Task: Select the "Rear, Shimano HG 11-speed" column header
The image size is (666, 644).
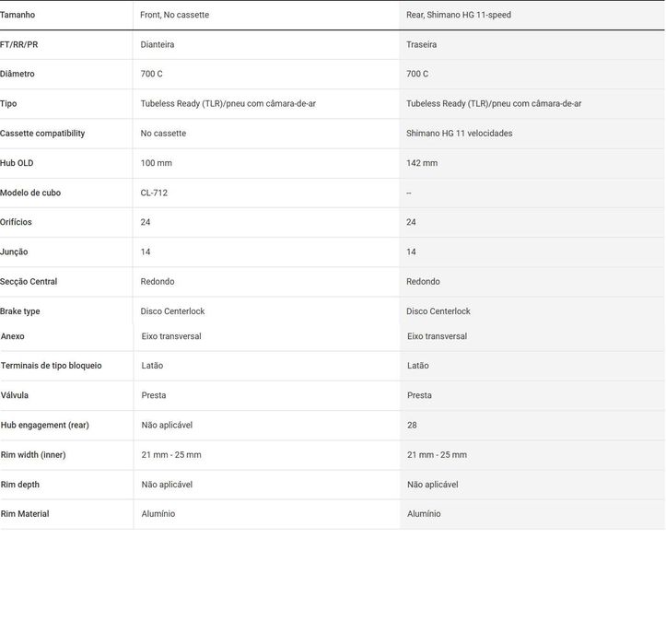Action: tap(459, 15)
